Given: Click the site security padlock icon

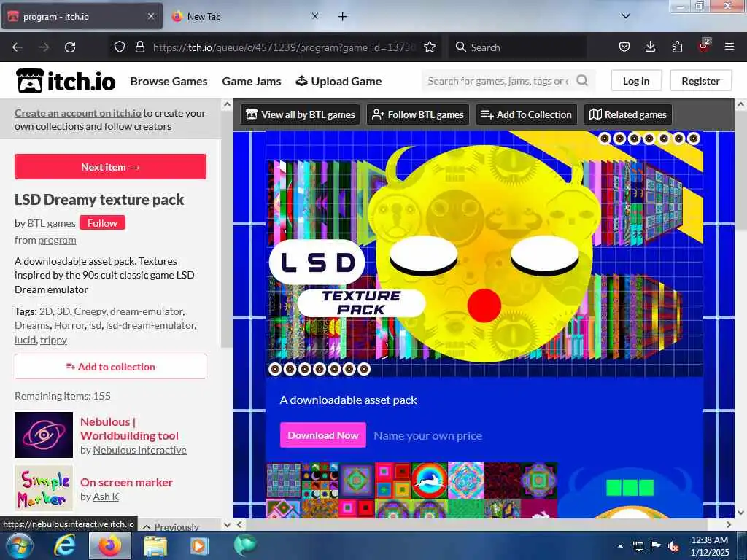Looking at the screenshot, I should click(x=139, y=47).
